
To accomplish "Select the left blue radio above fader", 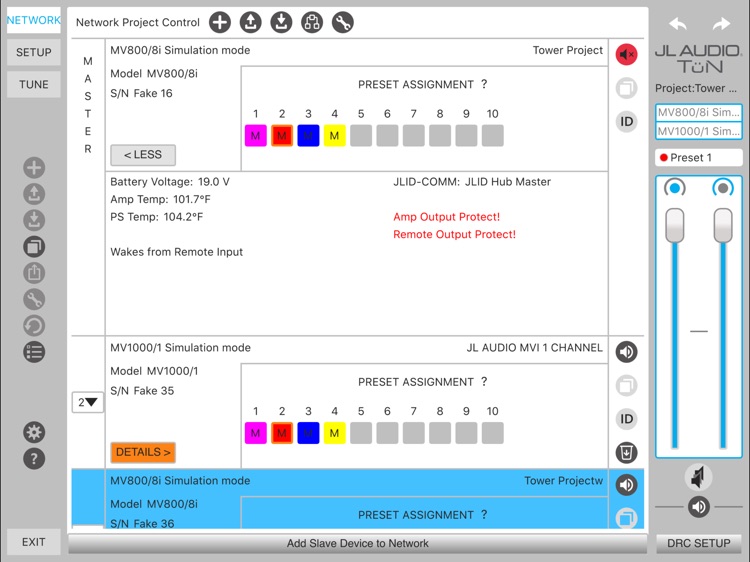I will point(674,188).
